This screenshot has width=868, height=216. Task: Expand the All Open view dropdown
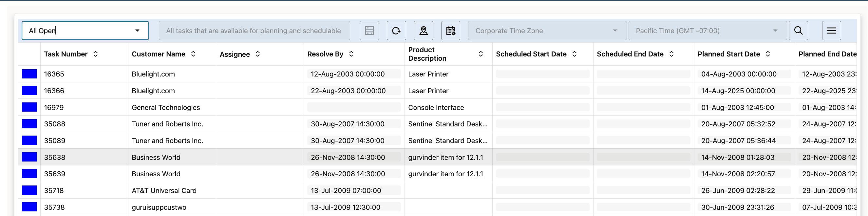pyautogui.click(x=137, y=31)
